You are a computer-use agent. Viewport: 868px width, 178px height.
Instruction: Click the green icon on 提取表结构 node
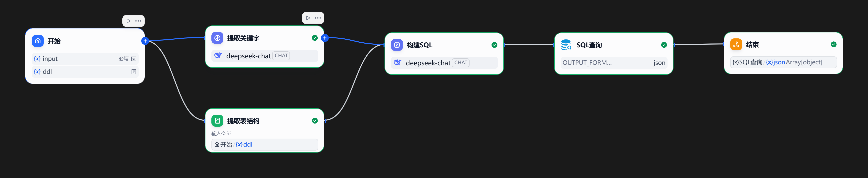(x=217, y=121)
